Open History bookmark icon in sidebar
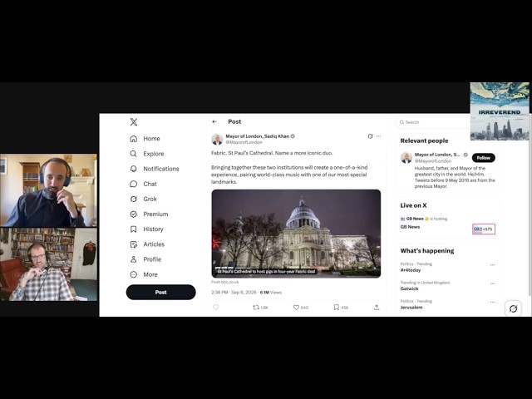The width and height of the screenshot is (532, 399). click(x=134, y=229)
